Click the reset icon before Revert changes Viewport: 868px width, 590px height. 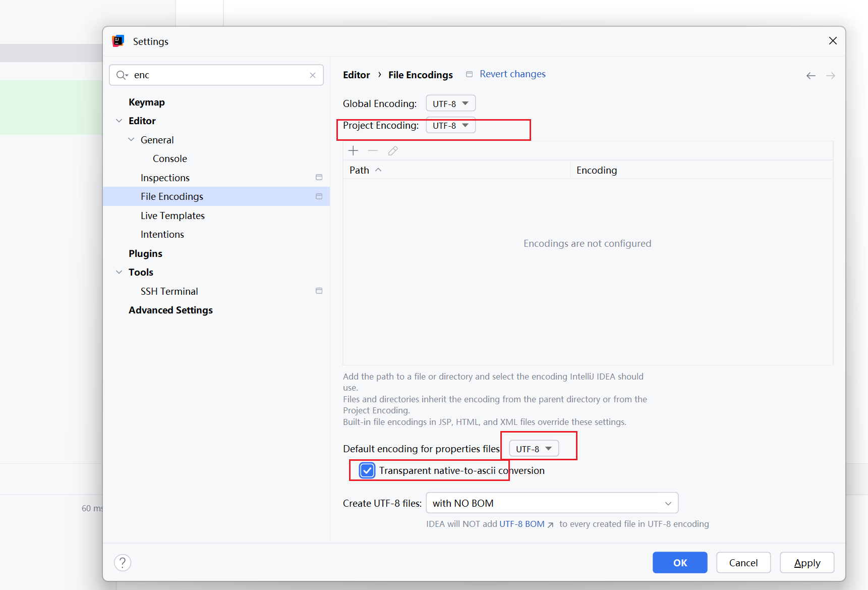(469, 74)
